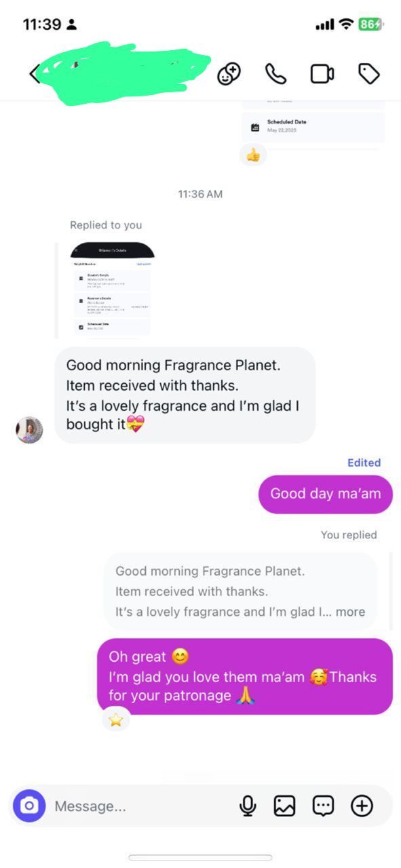Open the Scheduled Date card

(313, 126)
